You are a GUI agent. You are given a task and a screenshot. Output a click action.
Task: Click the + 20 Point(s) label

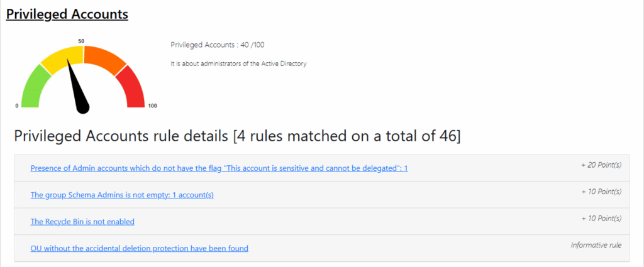click(601, 165)
